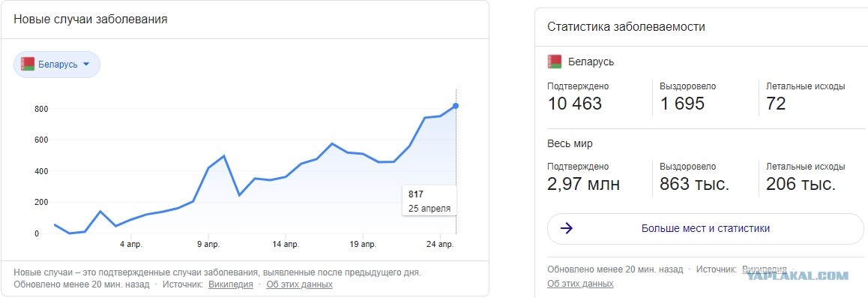The height and width of the screenshot is (298, 868).
Task: Open Об этих данных in the statistics panel
Action: (x=580, y=283)
